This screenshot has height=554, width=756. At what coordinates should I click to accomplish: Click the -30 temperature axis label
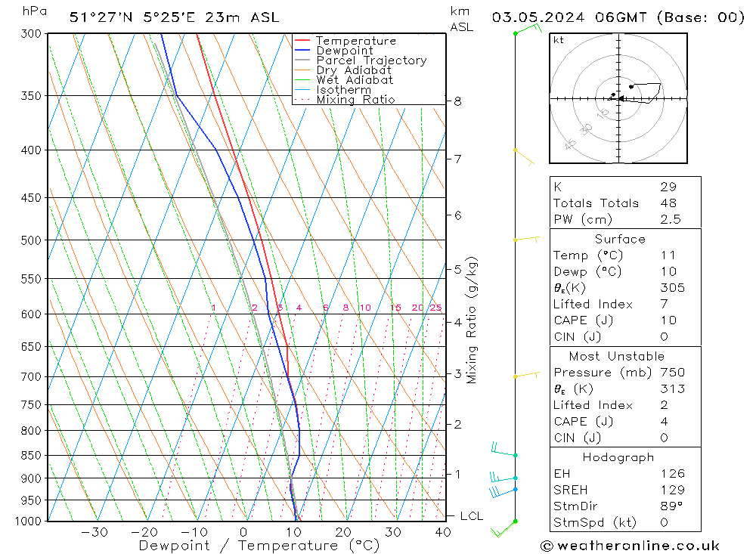tap(95, 532)
